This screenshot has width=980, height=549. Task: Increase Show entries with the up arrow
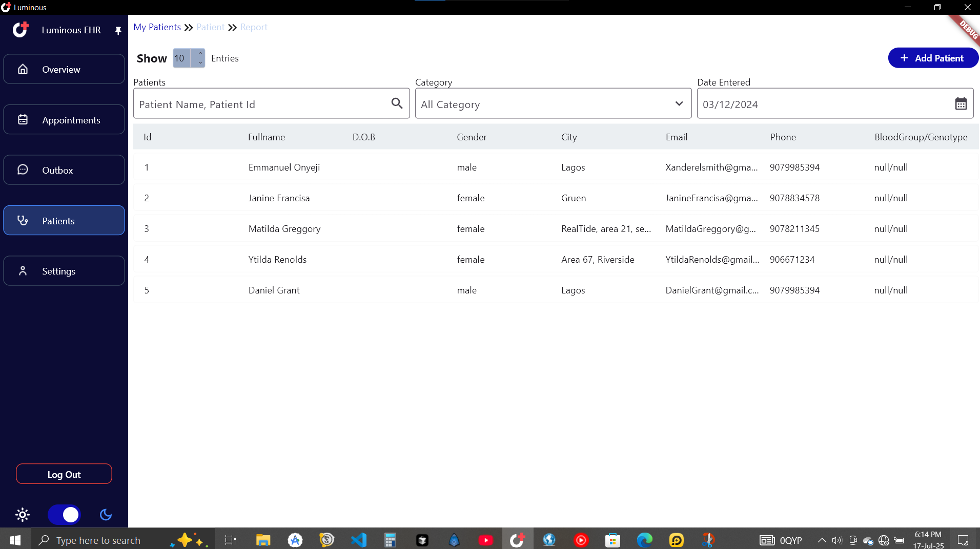199,53
